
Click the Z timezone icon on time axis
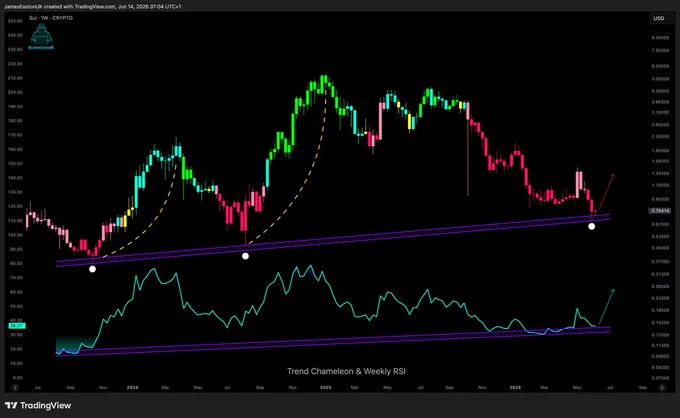(x=15, y=388)
